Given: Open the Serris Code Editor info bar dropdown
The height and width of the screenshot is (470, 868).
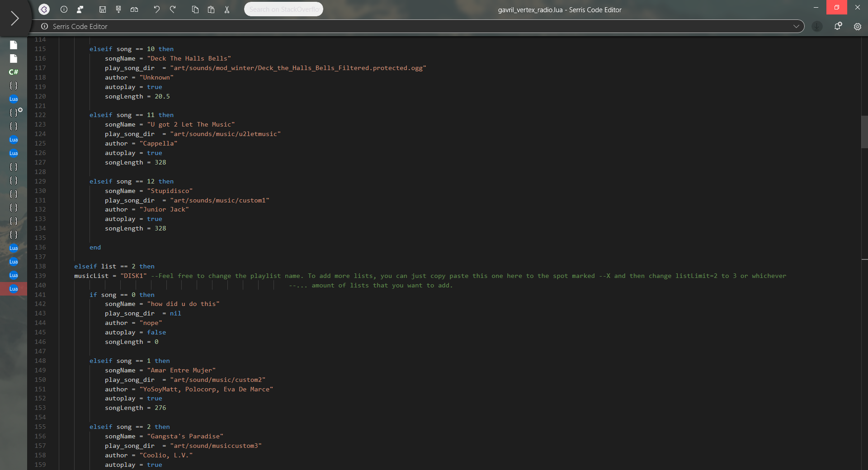Looking at the screenshot, I should point(796,26).
